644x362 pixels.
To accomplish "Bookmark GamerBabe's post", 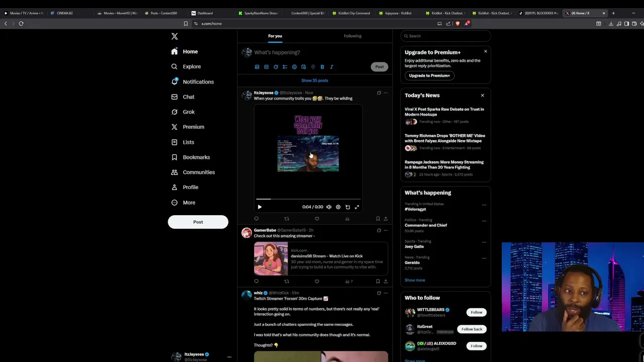I will click(x=378, y=282).
